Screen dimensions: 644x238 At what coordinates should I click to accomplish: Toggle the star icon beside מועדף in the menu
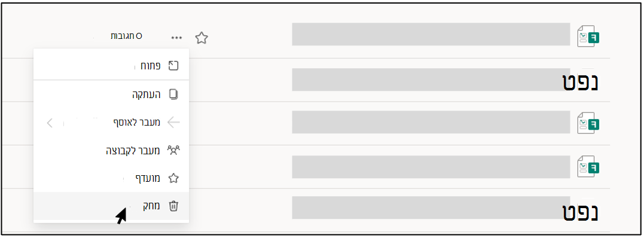click(174, 178)
